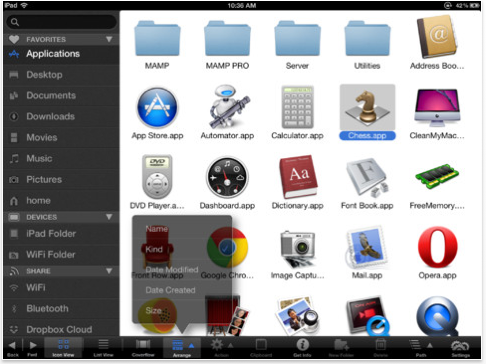Open Get Info from toolbar
Image resolution: width=486 pixels, height=364 pixels.
click(302, 348)
